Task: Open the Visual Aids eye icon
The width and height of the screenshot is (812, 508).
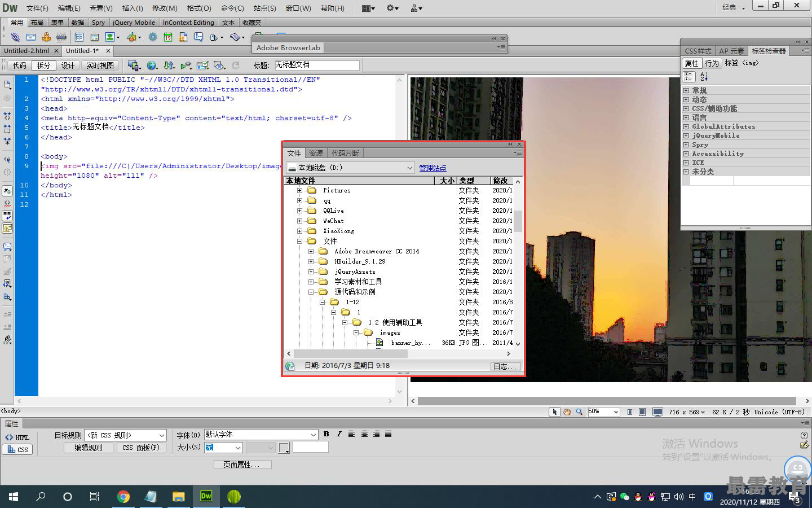Action: [x=220, y=65]
